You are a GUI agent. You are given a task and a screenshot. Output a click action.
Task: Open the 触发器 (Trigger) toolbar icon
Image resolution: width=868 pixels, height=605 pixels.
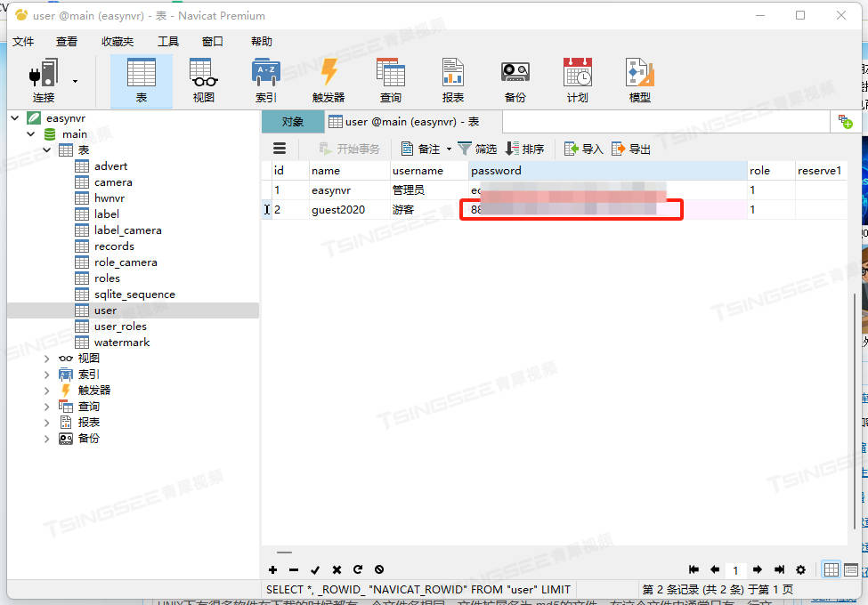click(328, 78)
